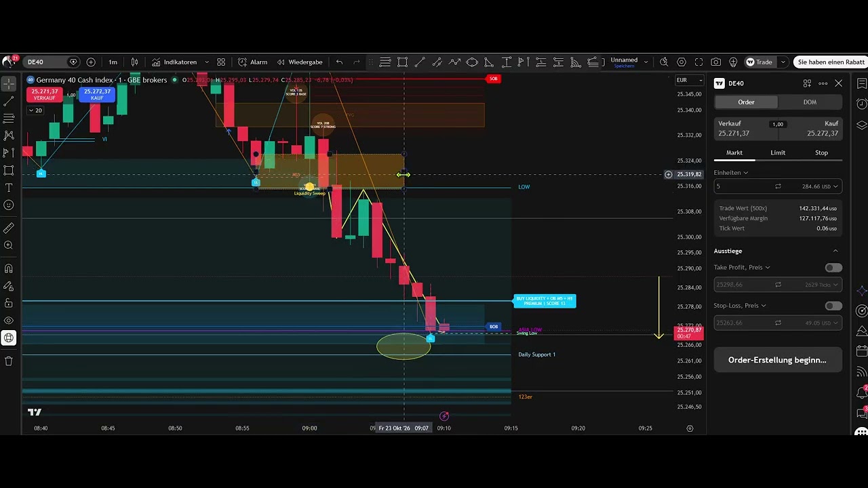Toggle magnet mode for drawings
The height and width of the screenshot is (488, 868).
tap(9, 269)
